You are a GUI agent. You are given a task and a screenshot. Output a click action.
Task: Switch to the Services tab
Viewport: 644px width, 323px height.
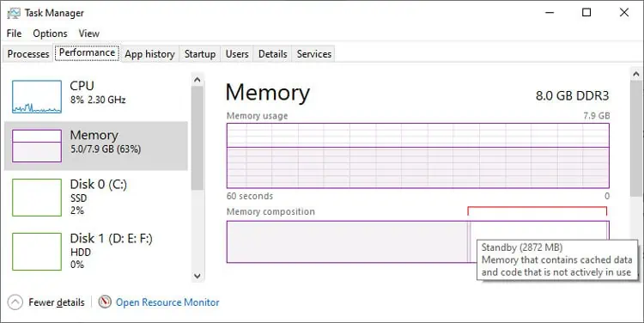click(x=314, y=54)
